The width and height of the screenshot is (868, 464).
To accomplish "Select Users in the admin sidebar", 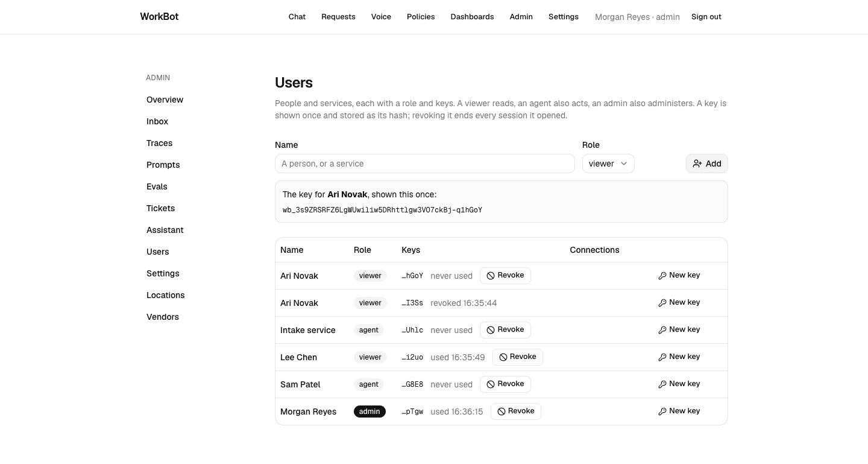I will point(158,252).
